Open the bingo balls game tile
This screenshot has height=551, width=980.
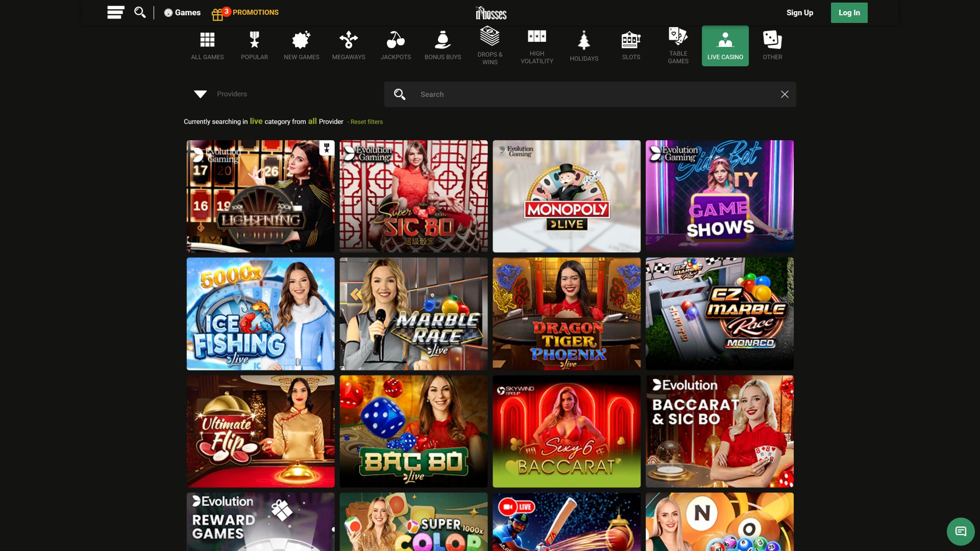click(x=720, y=522)
